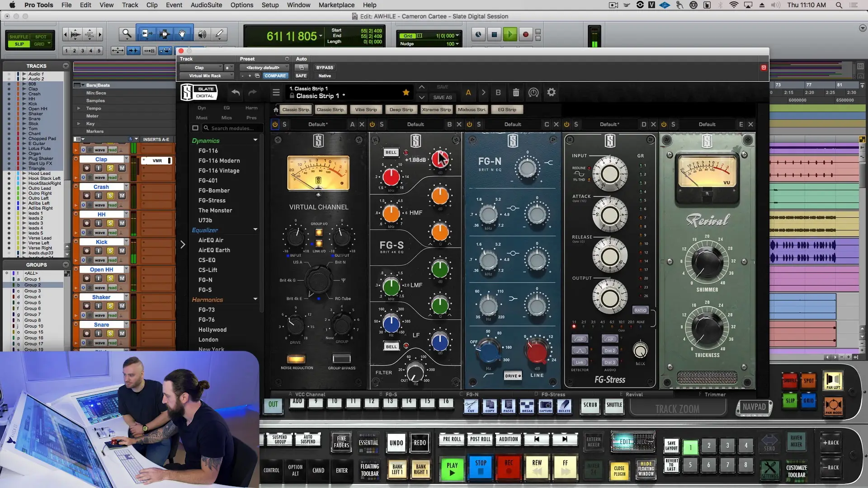Select the Zoomer magnifier tool

point(127,34)
